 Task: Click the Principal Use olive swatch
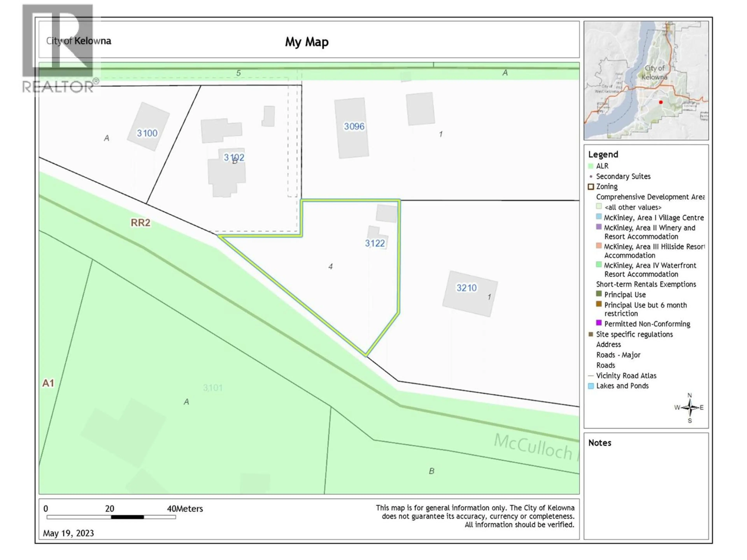(x=599, y=294)
